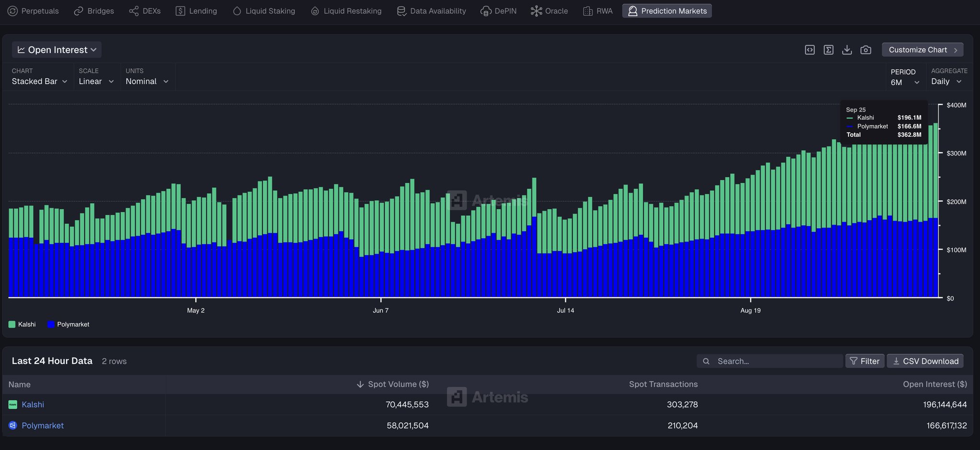
Task: Open the Period 6M dropdown
Action: [904, 82]
